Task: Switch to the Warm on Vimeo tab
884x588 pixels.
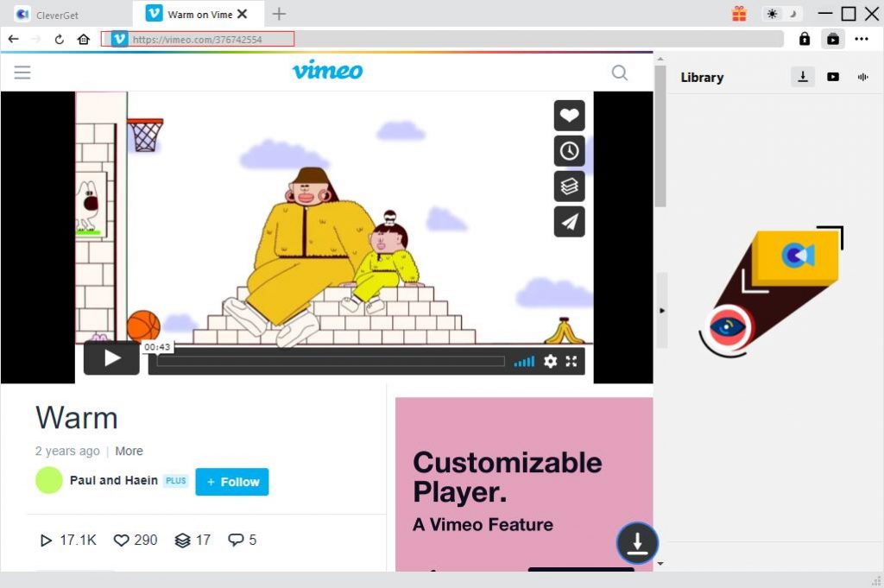Action: 197,14
